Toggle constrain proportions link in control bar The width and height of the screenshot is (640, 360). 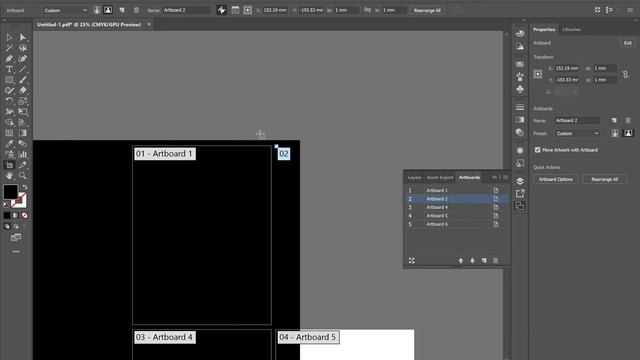coord(367,10)
